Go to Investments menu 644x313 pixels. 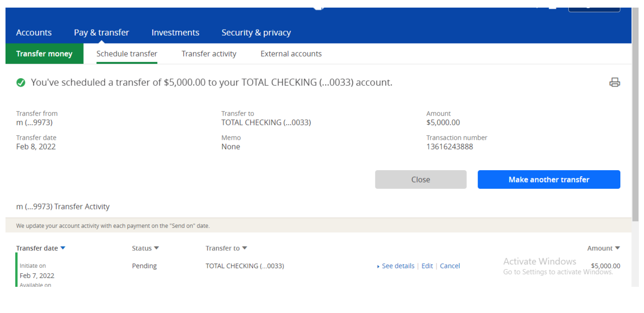pyautogui.click(x=175, y=33)
